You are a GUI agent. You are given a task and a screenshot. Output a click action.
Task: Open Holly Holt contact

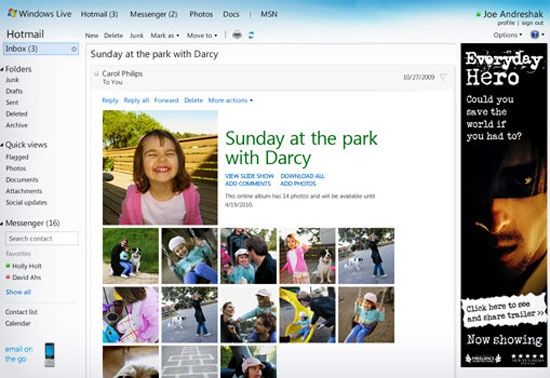pyautogui.click(x=27, y=266)
